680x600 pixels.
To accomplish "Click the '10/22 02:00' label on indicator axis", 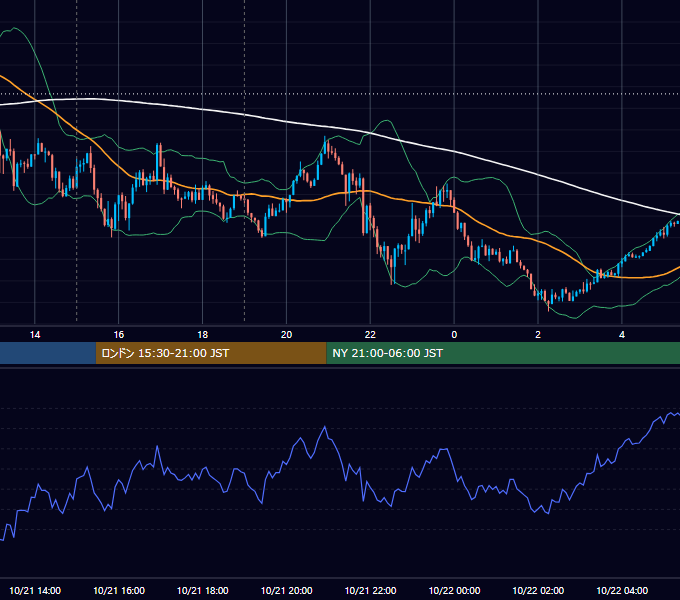I will (538, 590).
